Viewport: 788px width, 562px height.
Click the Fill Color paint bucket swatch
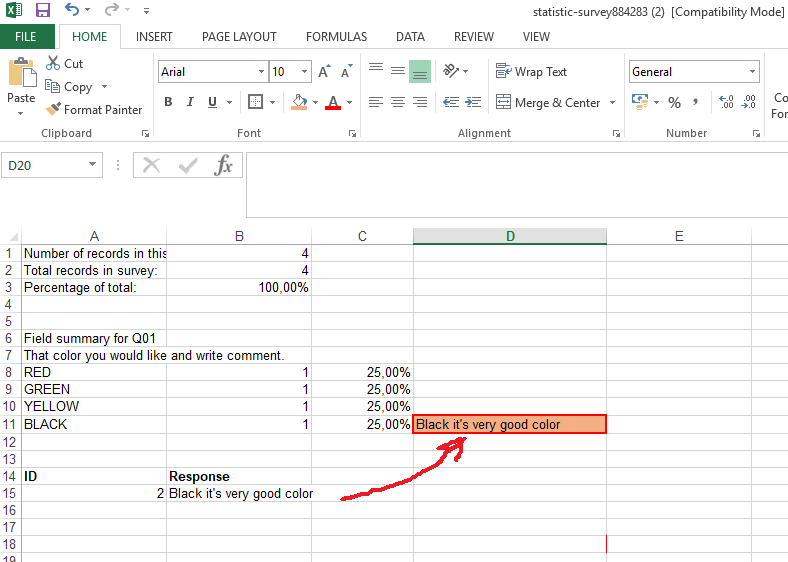point(298,102)
